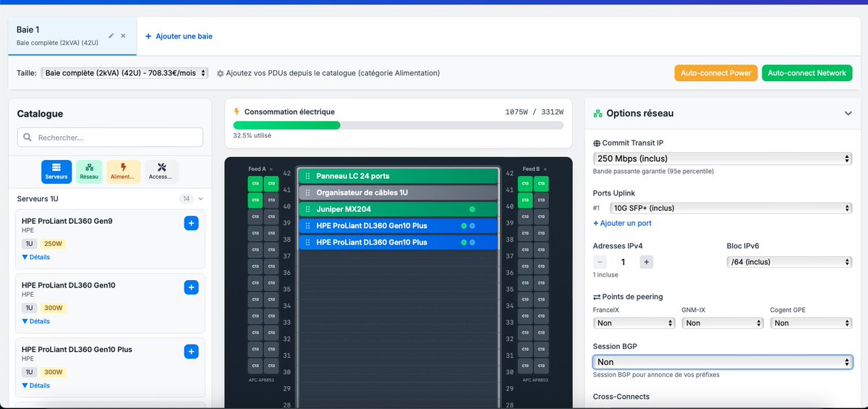Click the Ajouter un port link

click(622, 224)
